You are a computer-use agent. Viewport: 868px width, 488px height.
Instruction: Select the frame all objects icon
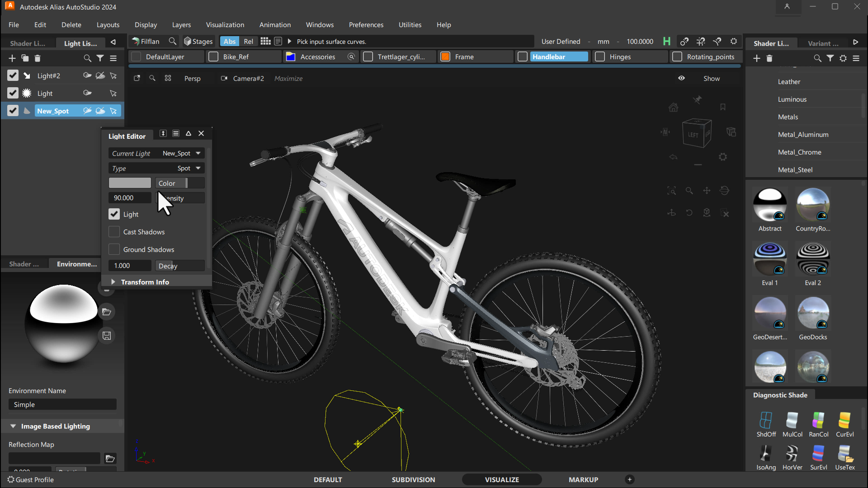coord(672,190)
